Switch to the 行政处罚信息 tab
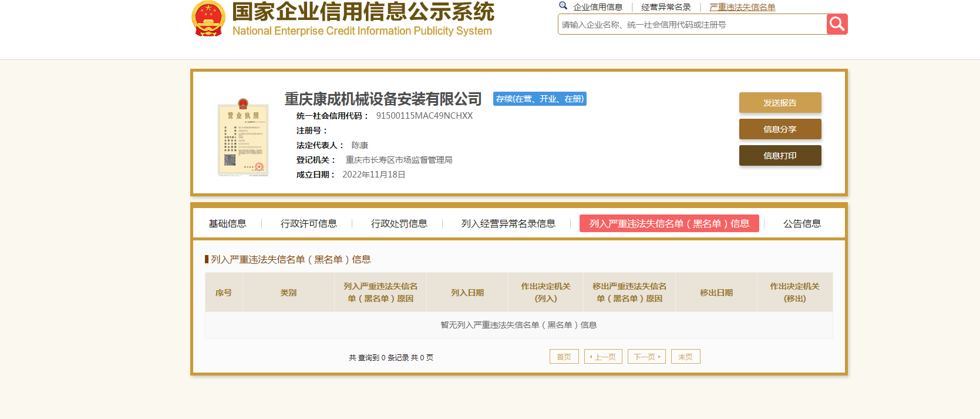 399,223
